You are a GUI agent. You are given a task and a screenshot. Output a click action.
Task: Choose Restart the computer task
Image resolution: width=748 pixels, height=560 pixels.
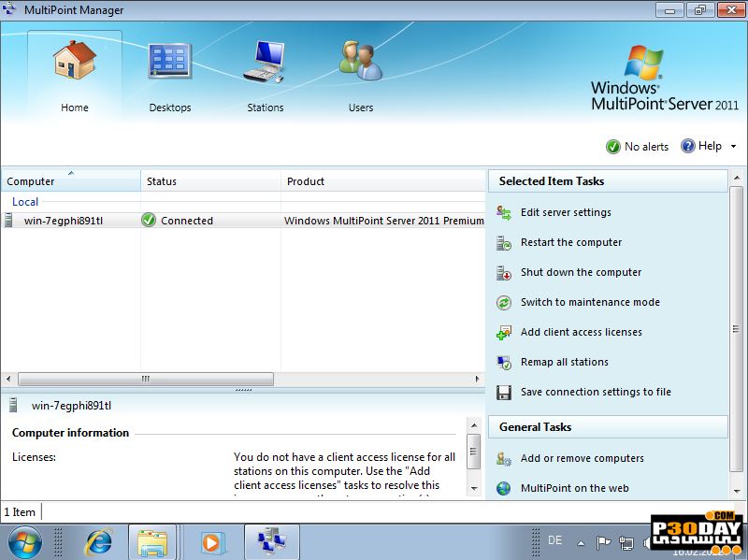(571, 242)
